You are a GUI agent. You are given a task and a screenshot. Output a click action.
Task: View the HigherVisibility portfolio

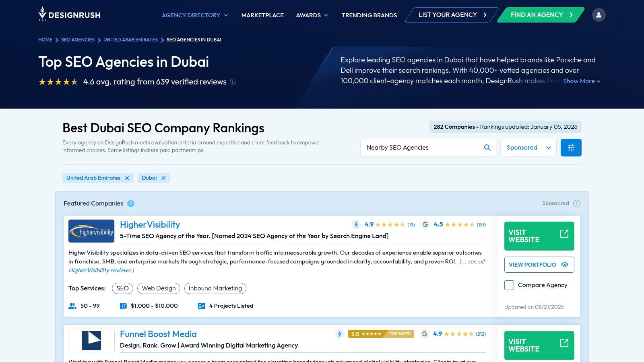coord(539,265)
